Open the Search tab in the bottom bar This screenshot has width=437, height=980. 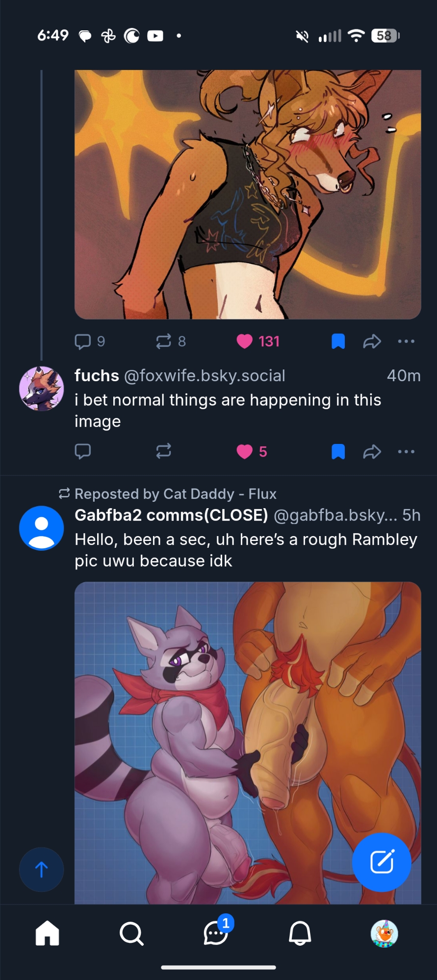pyautogui.click(x=131, y=933)
